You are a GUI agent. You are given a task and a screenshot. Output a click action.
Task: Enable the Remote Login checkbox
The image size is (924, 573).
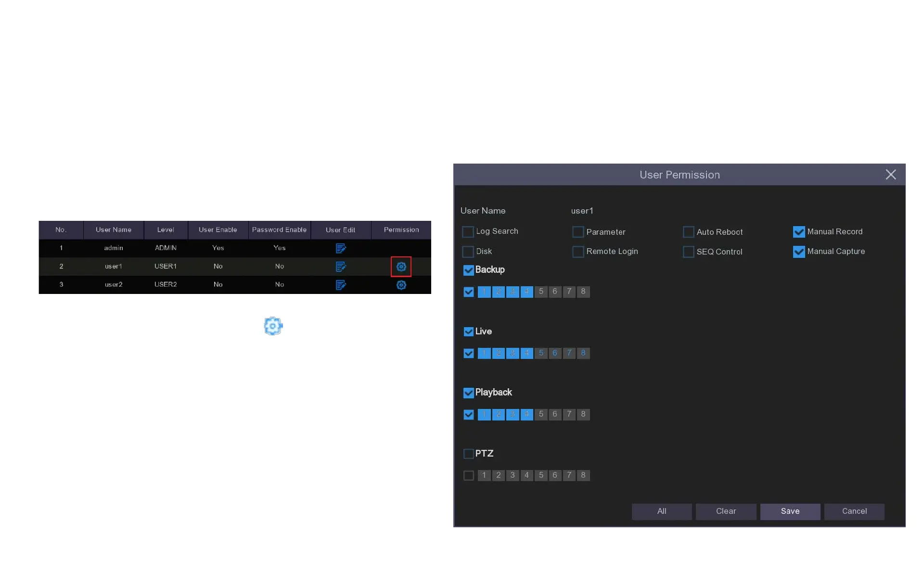578,252
